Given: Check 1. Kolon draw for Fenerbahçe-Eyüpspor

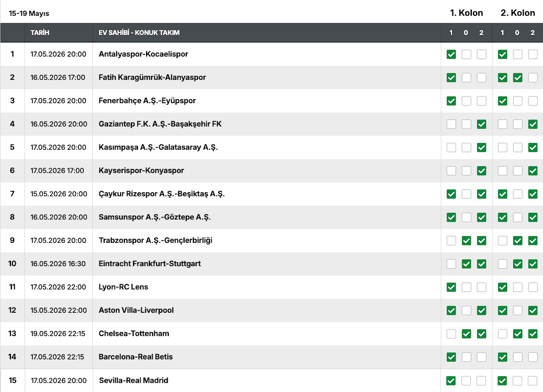Looking at the screenshot, I should click(466, 101).
